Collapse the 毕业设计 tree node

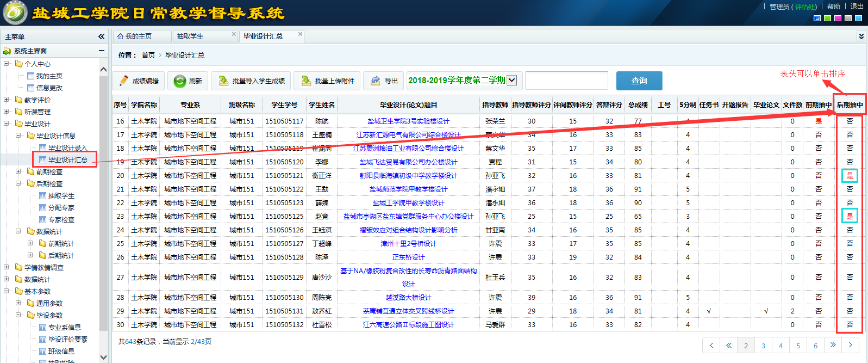pyautogui.click(x=7, y=124)
